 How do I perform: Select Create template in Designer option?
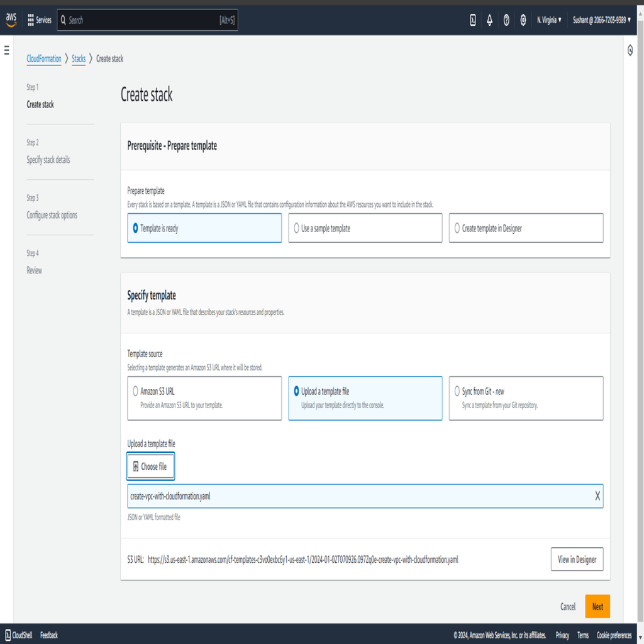(x=526, y=228)
